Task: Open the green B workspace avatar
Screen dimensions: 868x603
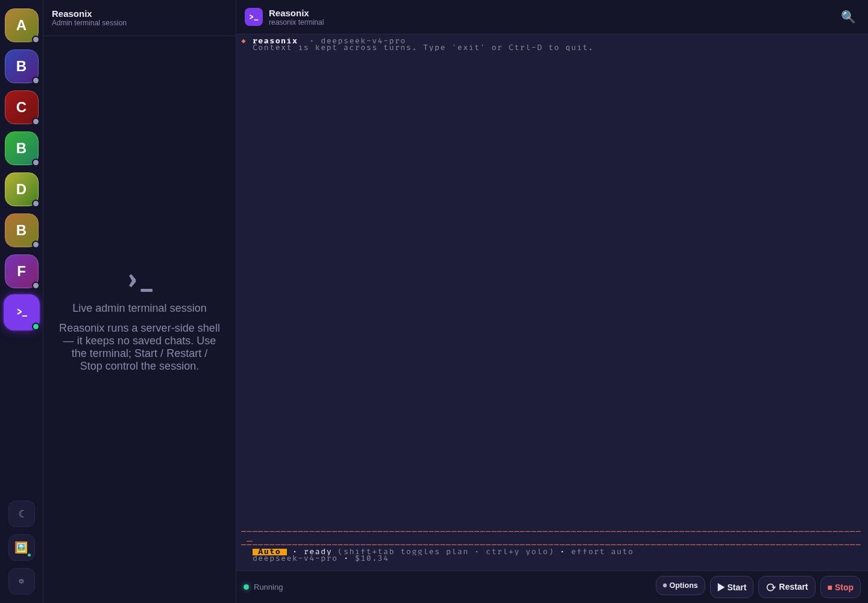Action: coord(22,148)
